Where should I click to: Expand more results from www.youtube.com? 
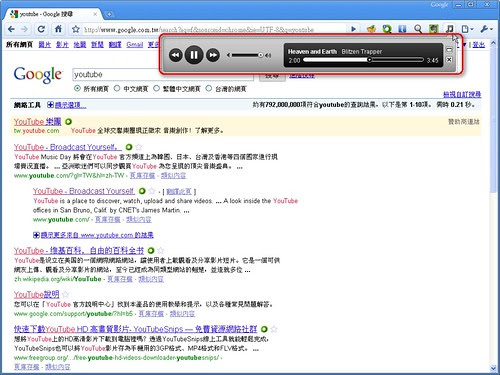[x=94, y=235]
